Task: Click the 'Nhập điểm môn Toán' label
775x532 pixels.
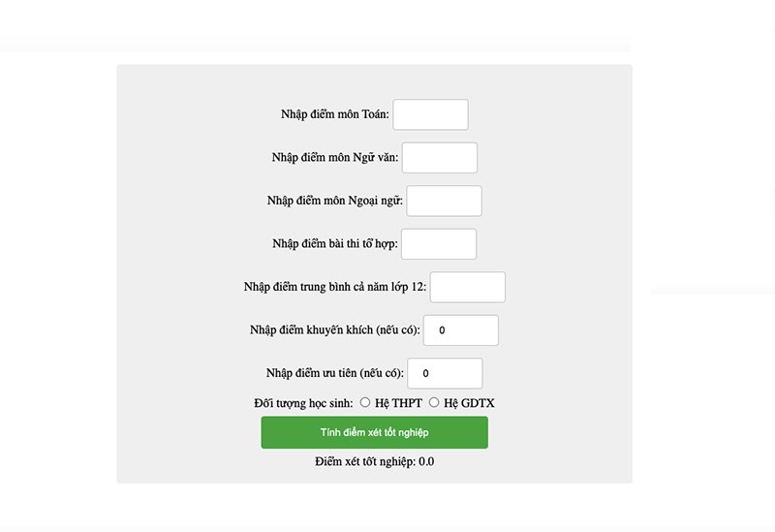Action: click(x=335, y=114)
